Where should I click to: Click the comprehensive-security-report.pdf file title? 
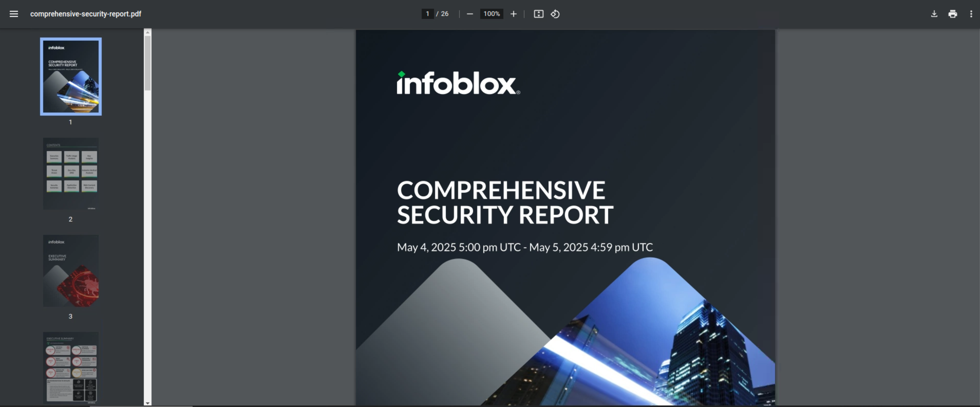click(86, 14)
